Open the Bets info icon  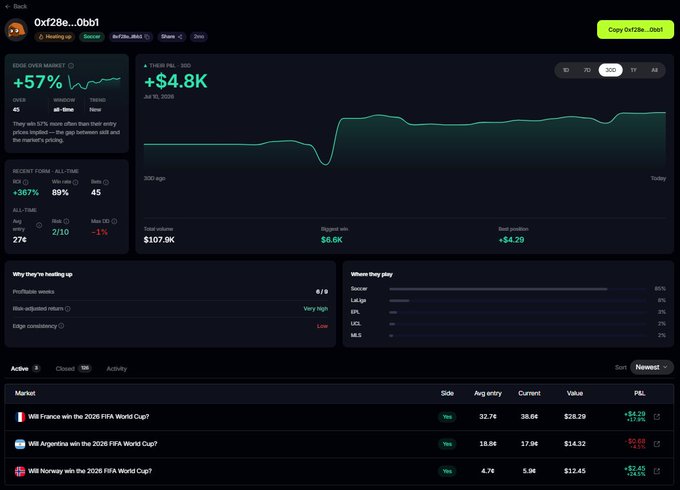click(106, 182)
